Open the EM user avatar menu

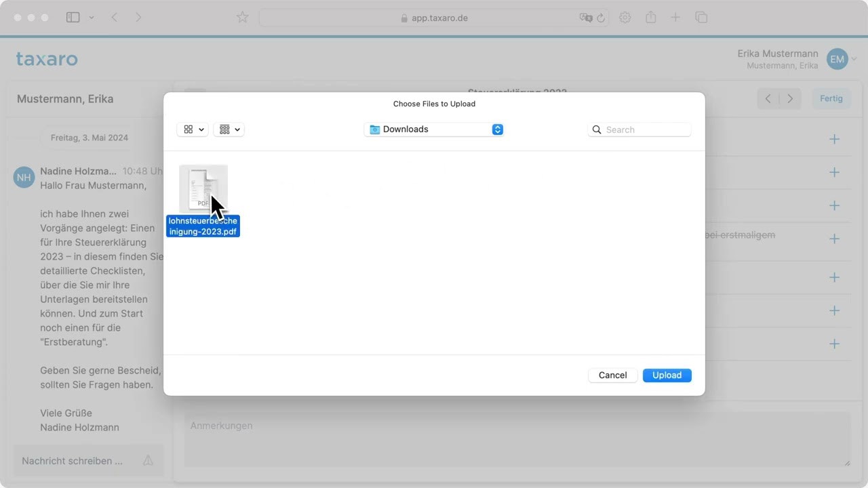pyautogui.click(x=837, y=60)
